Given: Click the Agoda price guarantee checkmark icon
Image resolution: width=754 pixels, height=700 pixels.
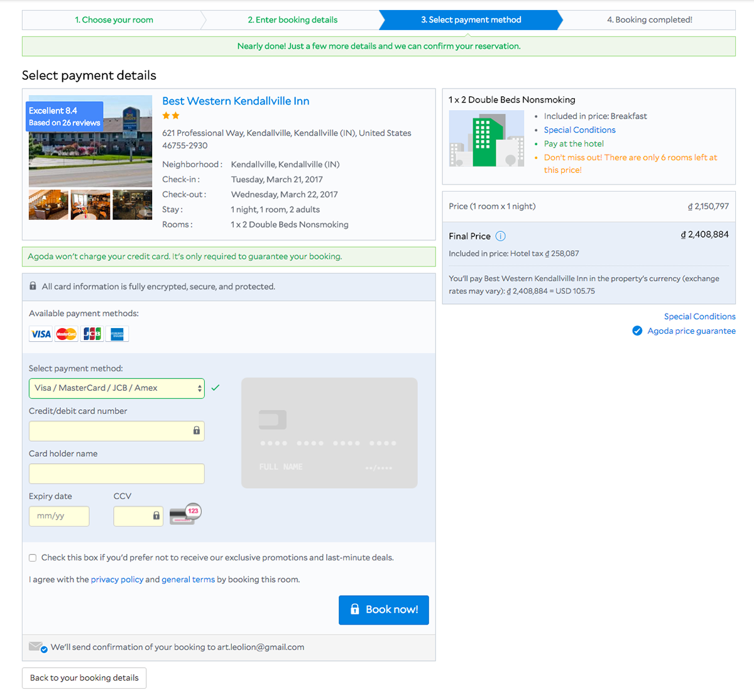Looking at the screenshot, I should 637,331.
